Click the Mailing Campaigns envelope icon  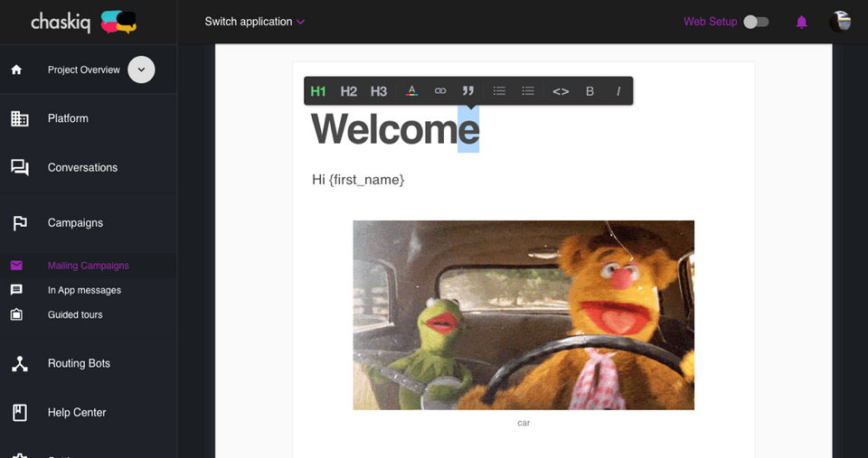coord(16,266)
